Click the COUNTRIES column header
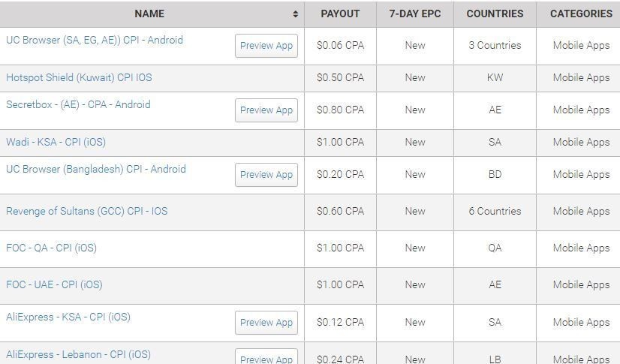620x364 pixels. [495, 14]
